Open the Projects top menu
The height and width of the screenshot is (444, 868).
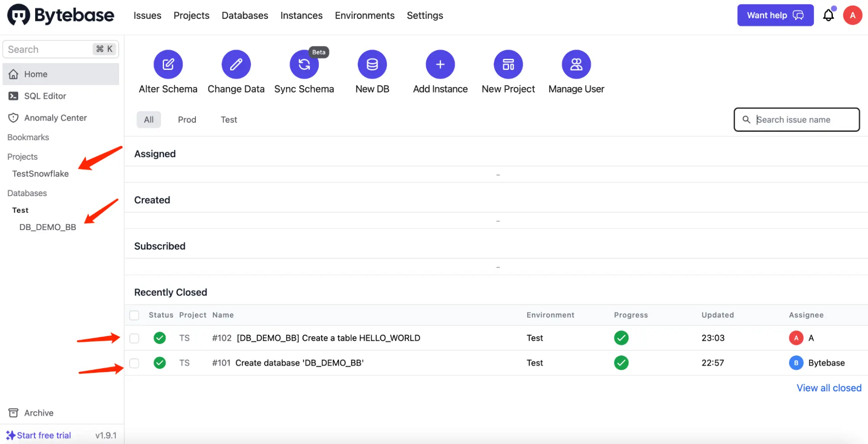point(191,15)
